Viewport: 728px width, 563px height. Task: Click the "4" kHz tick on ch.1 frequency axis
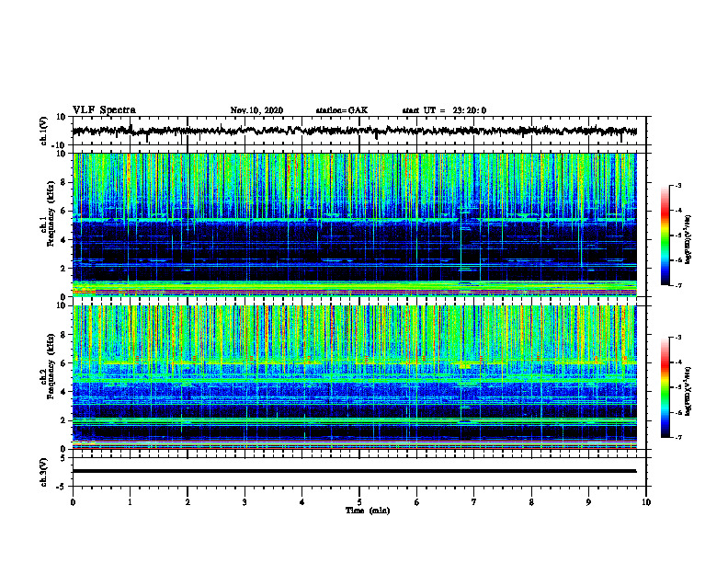coord(63,239)
